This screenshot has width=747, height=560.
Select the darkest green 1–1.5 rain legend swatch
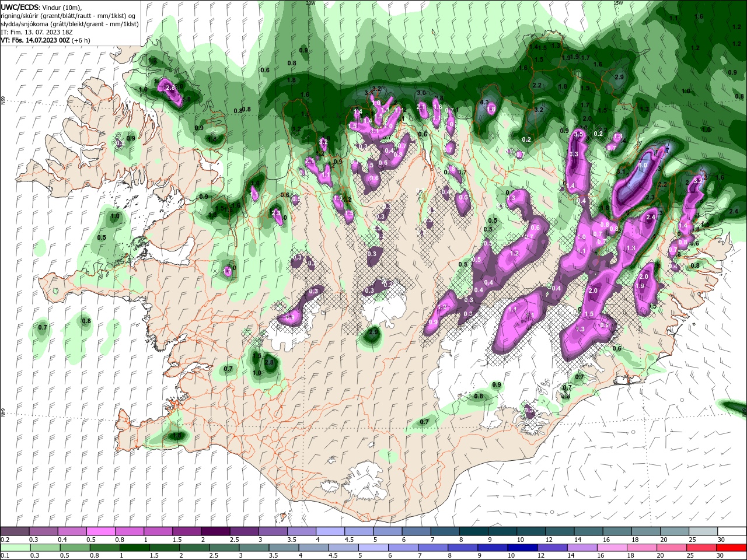(135, 548)
